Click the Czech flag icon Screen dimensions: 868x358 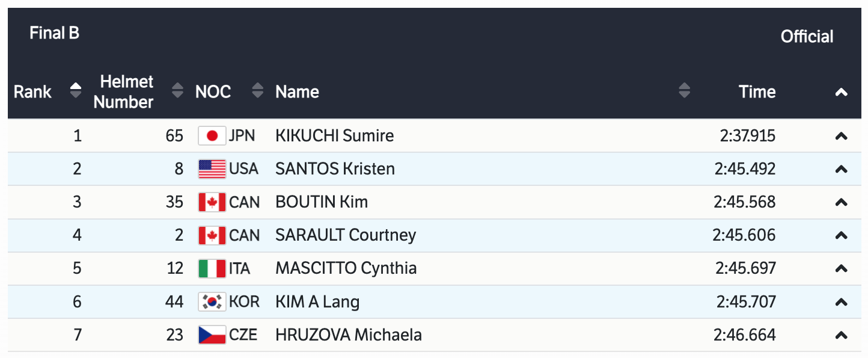click(212, 335)
